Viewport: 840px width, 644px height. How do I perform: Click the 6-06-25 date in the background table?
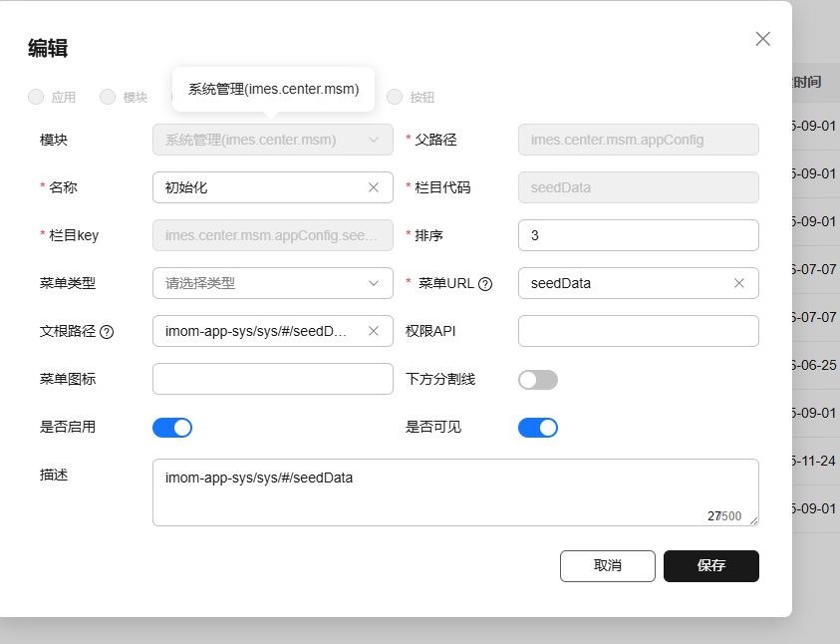(814, 365)
